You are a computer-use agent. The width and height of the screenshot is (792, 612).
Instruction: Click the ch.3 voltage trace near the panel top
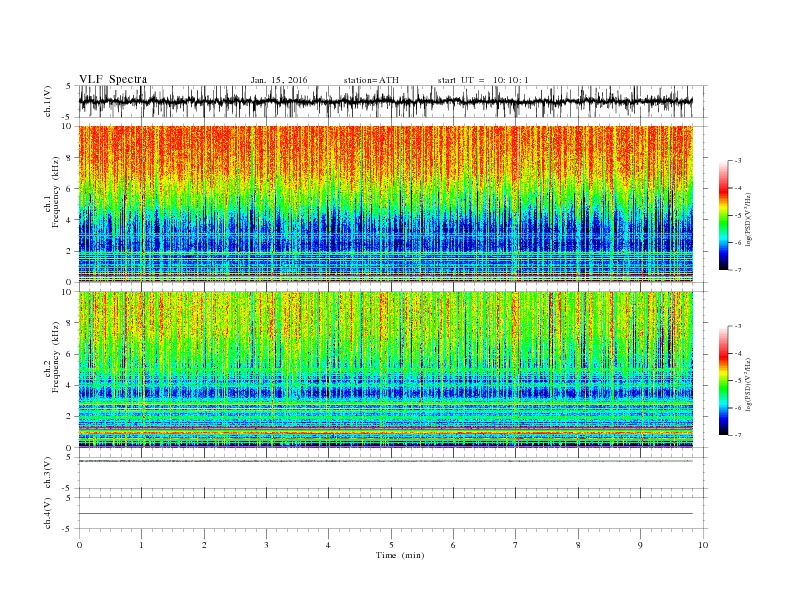point(385,461)
